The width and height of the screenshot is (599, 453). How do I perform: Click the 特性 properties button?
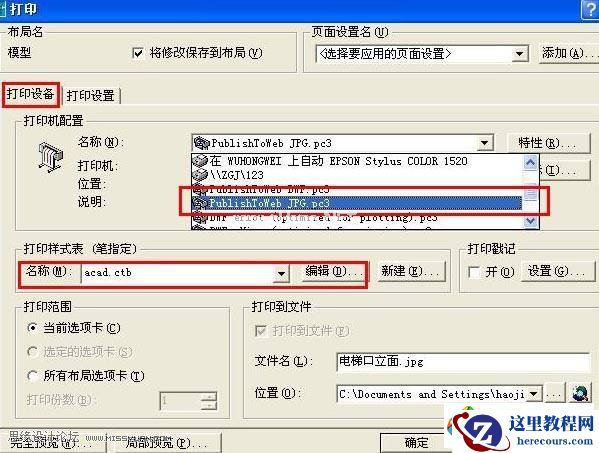(x=548, y=143)
